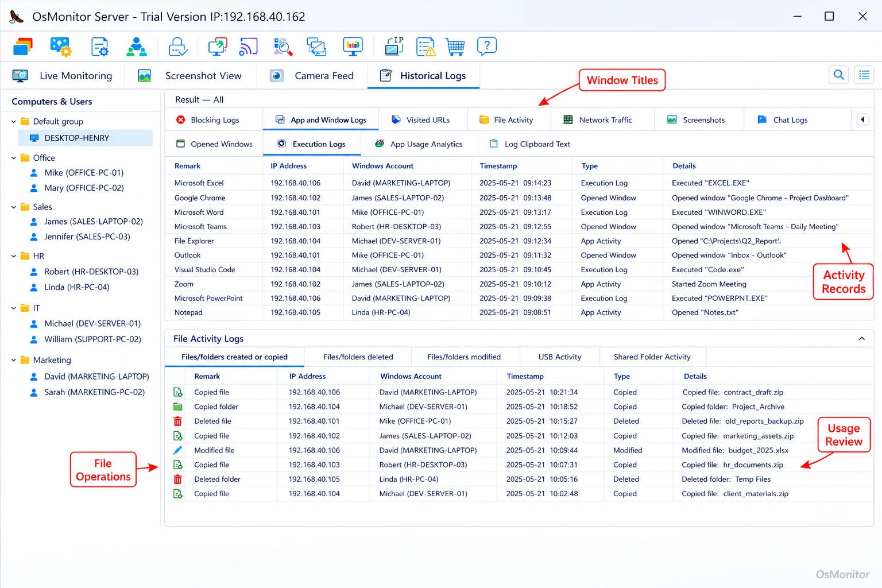Click the shopping cart toolbar icon
Viewport: 882px width, 588px height.
coord(455,47)
